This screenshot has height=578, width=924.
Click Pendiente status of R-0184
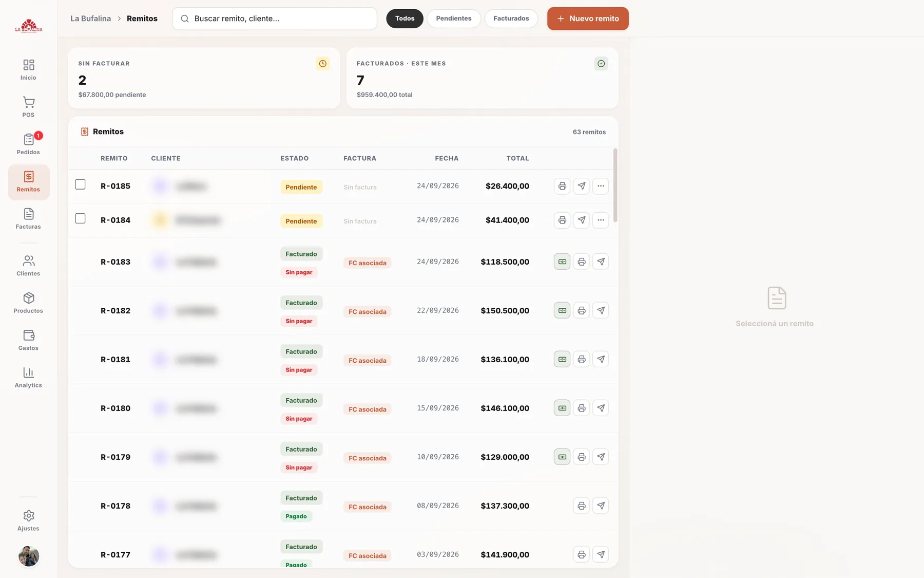pyautogui.click(x=301, y=221)
